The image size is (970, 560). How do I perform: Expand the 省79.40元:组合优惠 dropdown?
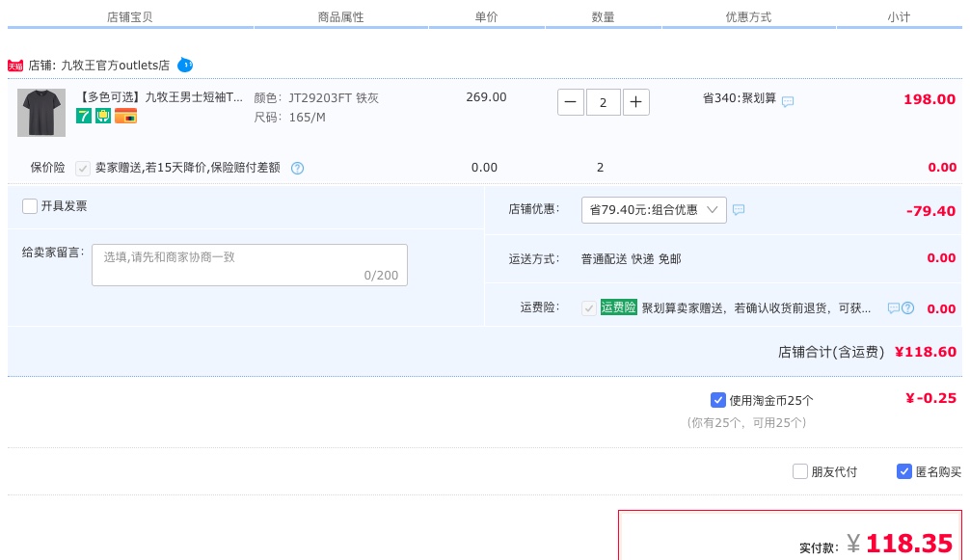[x=654, y=210]
